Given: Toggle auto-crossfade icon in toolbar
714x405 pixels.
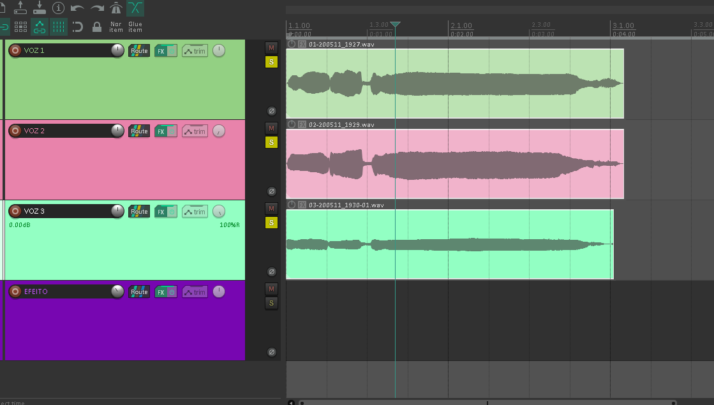Looking at the screenshot, I should 135,8.
